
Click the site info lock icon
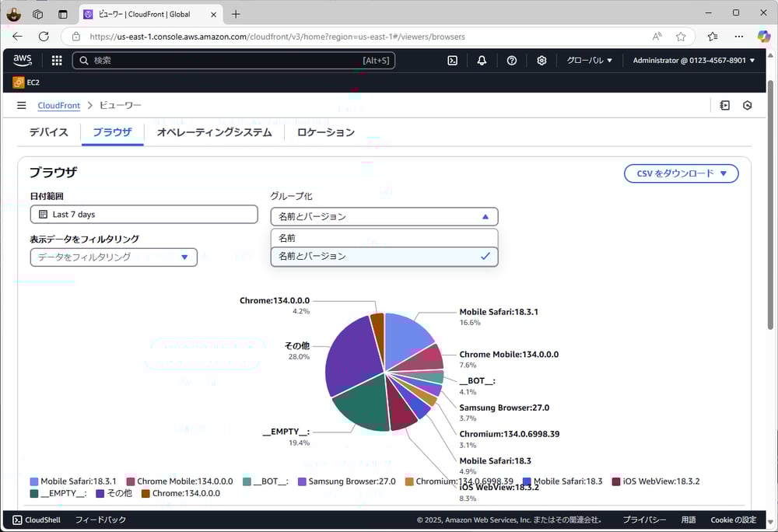coord(76,37)
